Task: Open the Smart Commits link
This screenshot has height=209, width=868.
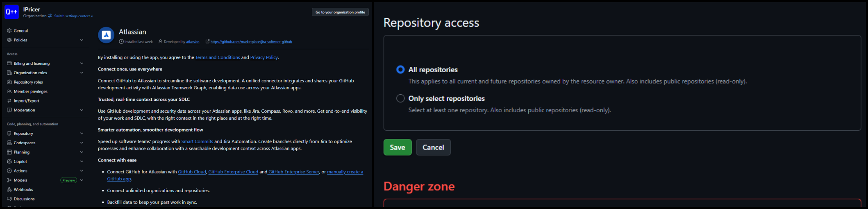Action: point(197,141)
